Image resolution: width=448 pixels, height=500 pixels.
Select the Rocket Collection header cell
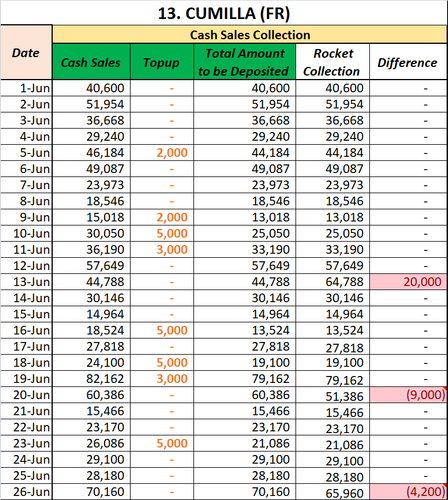click(332, 62)
